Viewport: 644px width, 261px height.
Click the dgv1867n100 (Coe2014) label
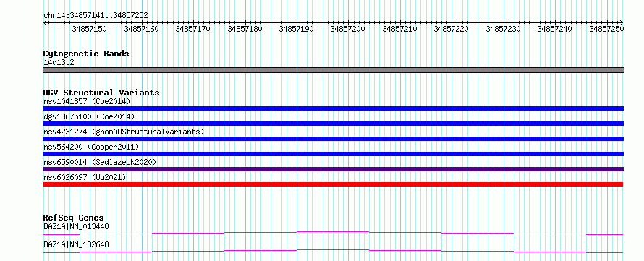coord(89,116)
